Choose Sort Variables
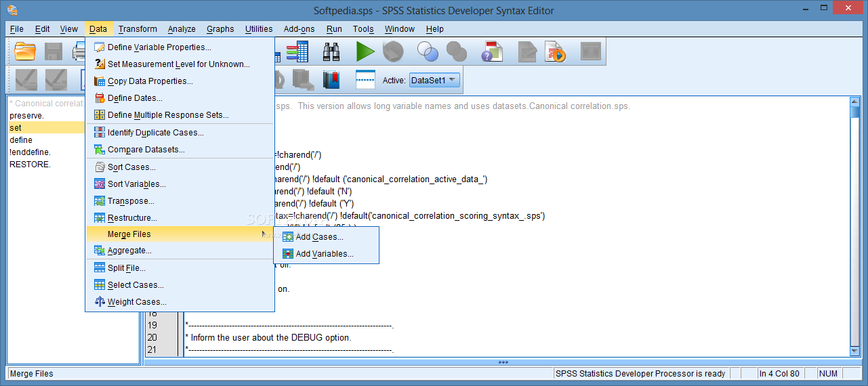The height and width of the screenshot is (386, 868). tap(180, 184)
